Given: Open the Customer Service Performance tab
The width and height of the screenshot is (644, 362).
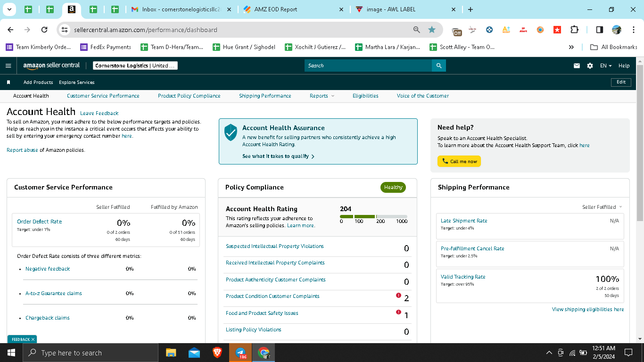Looking at the screenshot, I should tap(103, 96).
